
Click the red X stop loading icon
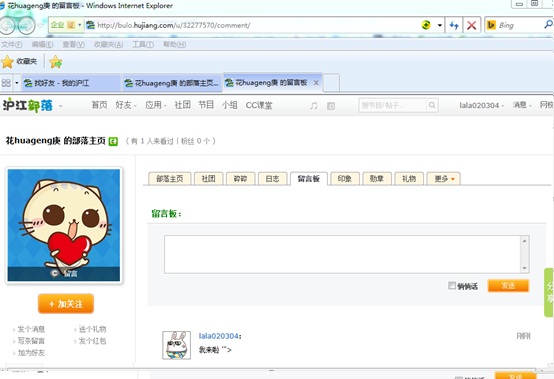coord(471,25)
